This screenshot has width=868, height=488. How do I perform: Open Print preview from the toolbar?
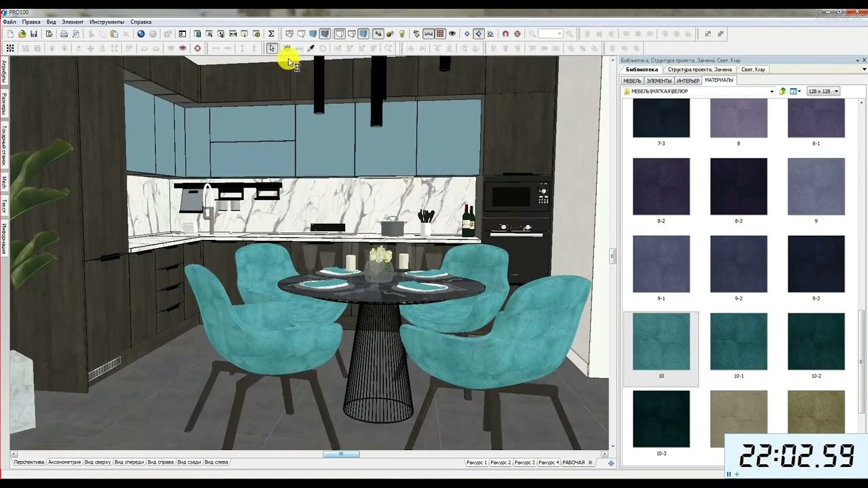point(75,34)
